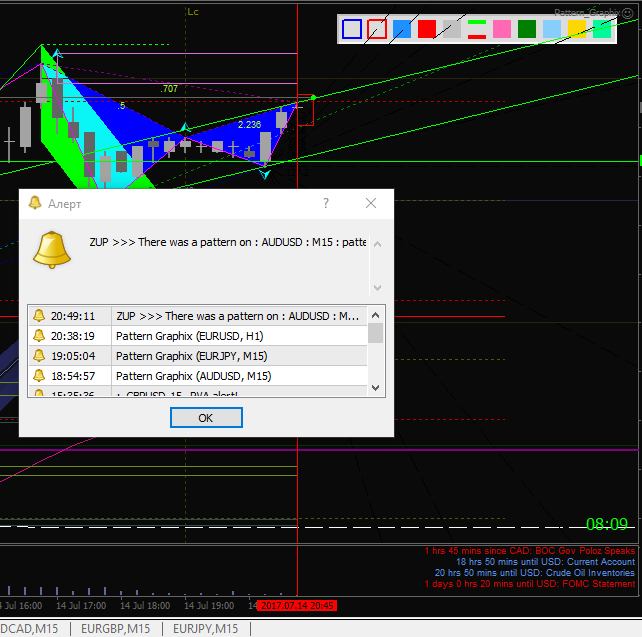Select the blue outlined square swatch
Viewport: 642px width, 637px height.
tap(352, 29)
